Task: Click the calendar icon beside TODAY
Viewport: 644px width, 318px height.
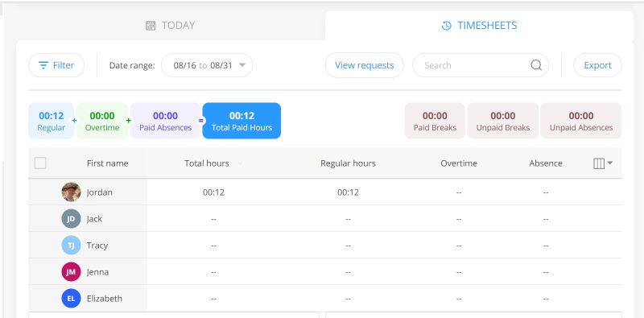Action: [151, 26]
